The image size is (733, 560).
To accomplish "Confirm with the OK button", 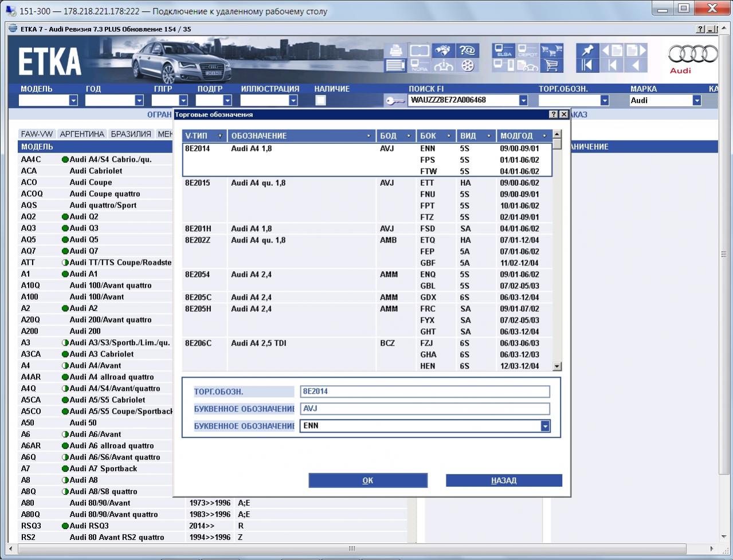I will (368, 480).
